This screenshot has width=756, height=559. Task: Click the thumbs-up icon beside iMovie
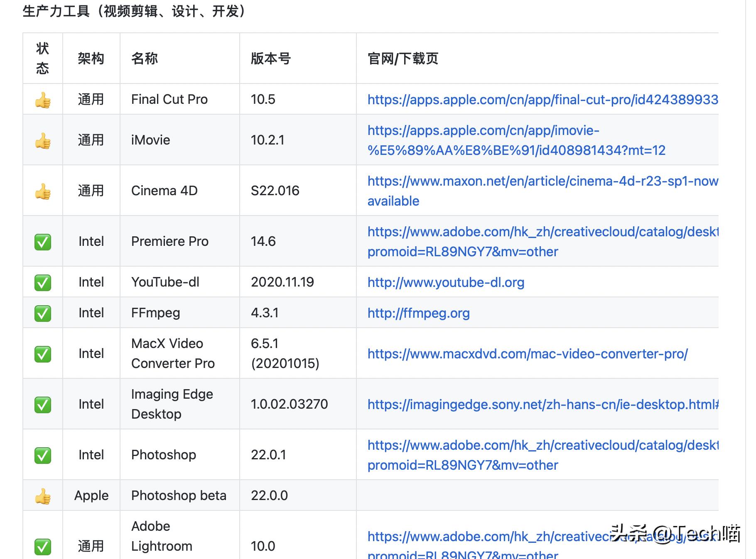(43, 140)
